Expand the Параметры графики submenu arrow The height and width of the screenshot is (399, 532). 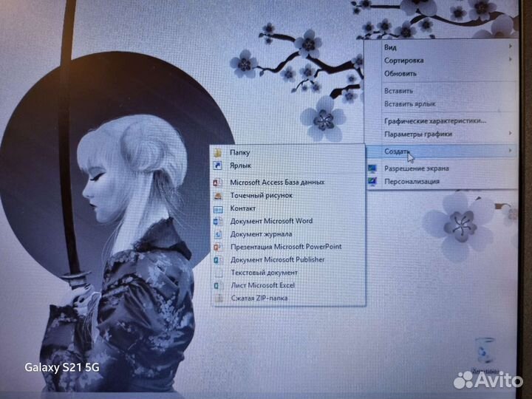coord(511,133)
